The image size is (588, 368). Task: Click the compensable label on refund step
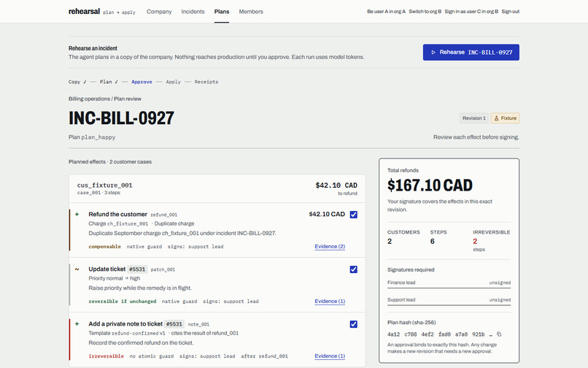(104, 247)
